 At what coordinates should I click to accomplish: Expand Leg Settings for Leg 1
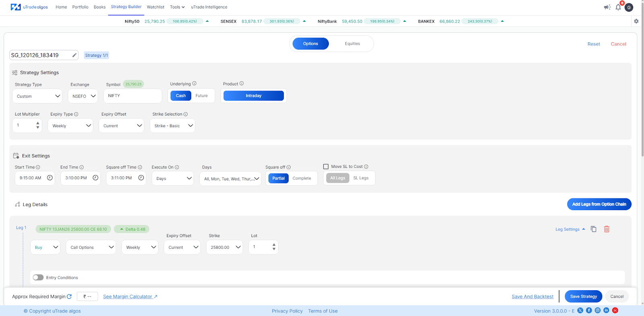coord(570,229)
